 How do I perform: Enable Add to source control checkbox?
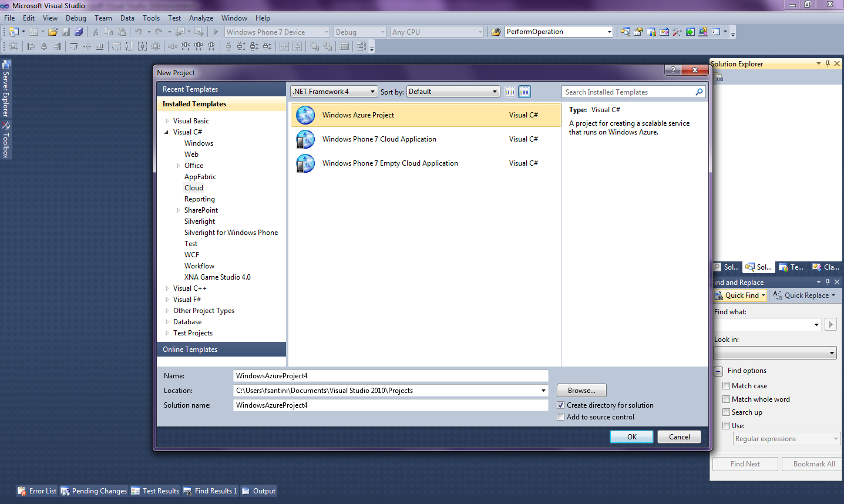click(560, 417)
